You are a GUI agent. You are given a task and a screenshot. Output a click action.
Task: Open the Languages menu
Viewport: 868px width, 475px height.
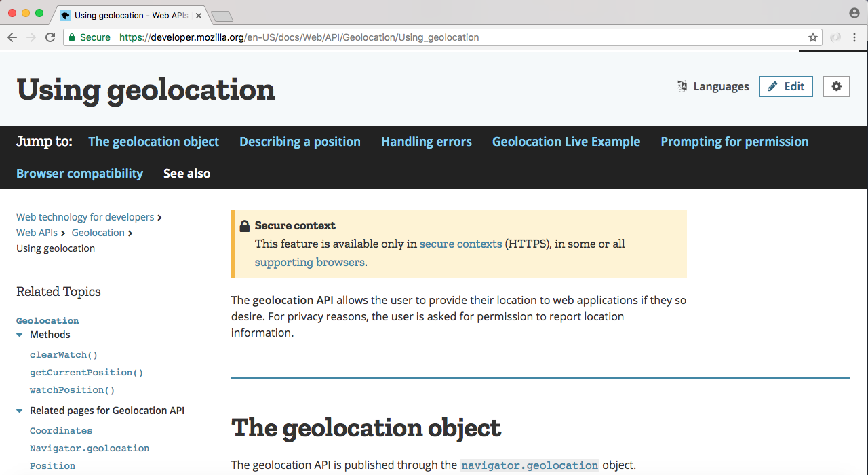713,86
